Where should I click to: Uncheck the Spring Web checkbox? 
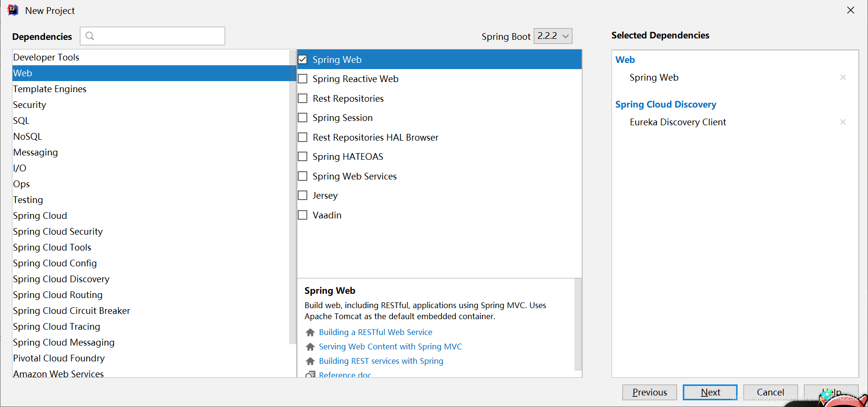click(x=303, y=60)
